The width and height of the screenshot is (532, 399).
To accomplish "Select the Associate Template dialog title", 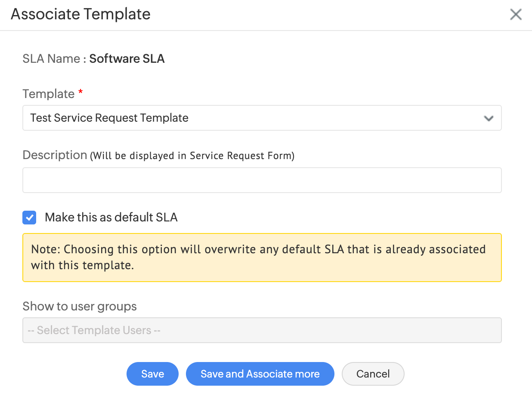I will 80,14.
